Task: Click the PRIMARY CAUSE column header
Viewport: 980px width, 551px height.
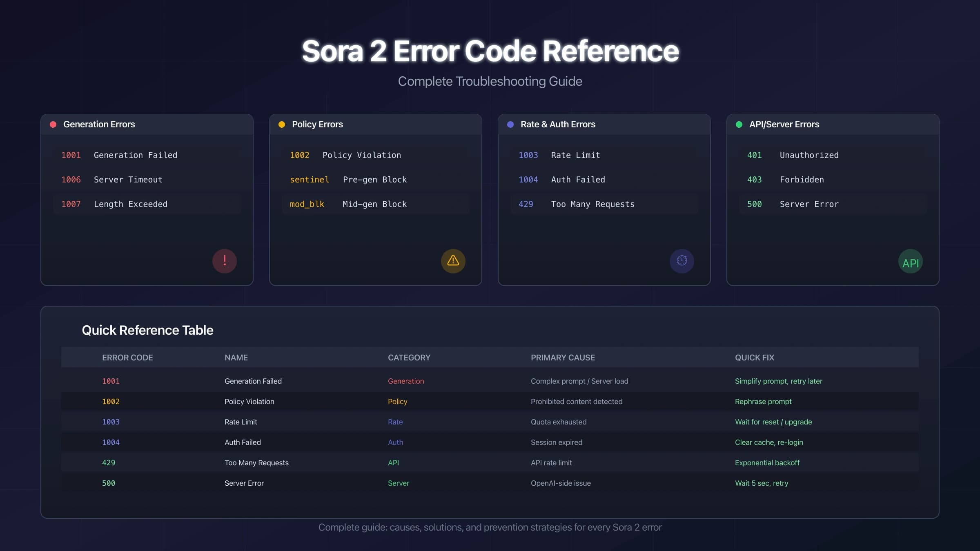Action: 563,358
